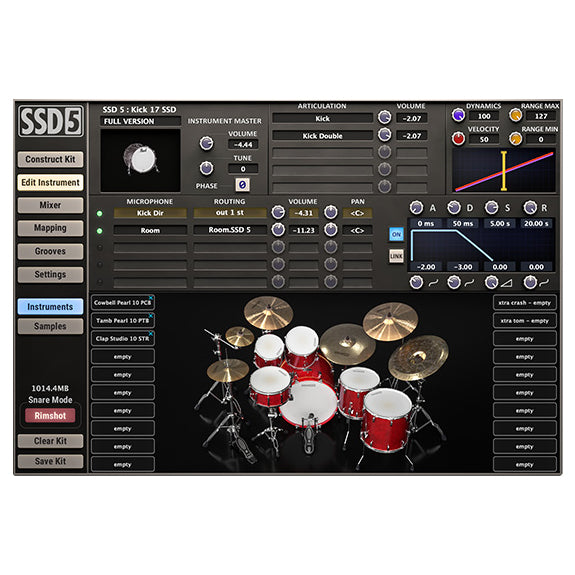Open the Kick Dir pan <C> field
Viewport: 575px width, 575px height.
click(357, 213)
